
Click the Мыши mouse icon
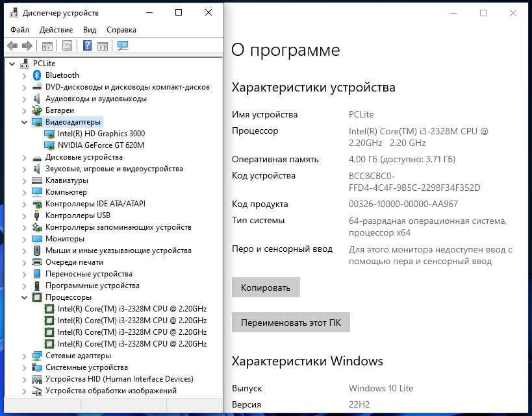(x=36, y=251)
